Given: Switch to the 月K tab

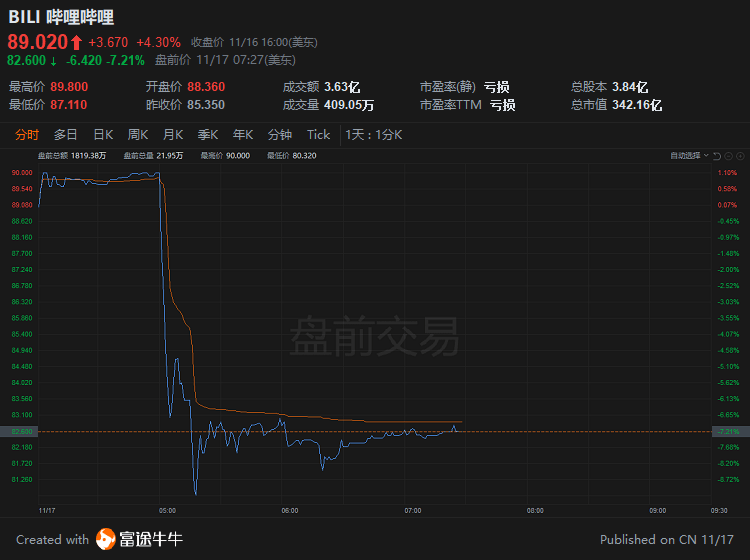Looking at the screenshot, I should coord(173,135).
